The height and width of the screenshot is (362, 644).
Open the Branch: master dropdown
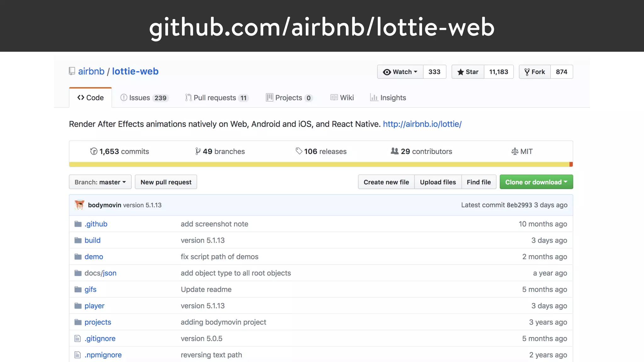pos(100,182)
